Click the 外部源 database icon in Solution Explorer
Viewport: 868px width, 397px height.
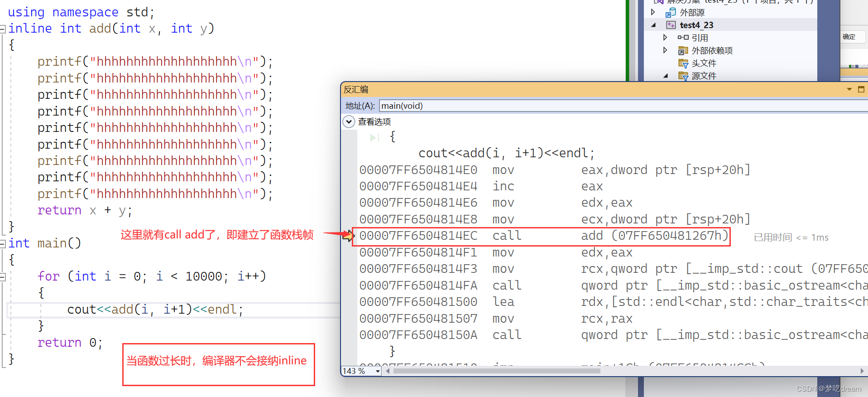click(x=671, y=12)
